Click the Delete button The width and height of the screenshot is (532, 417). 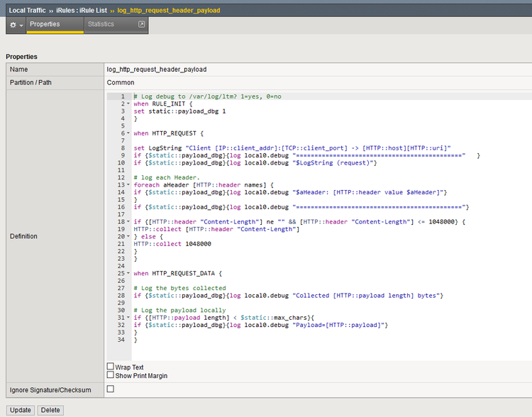pos(50,410)
